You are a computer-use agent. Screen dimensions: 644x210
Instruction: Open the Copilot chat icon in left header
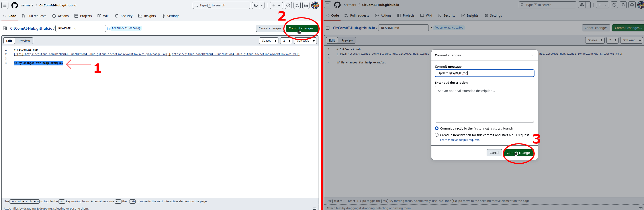tap(256, 5)
